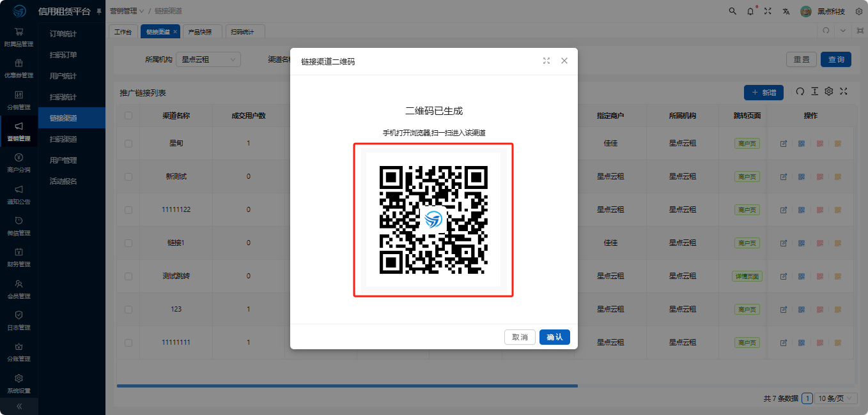Click the tab bar refresh icon
This screenshot has height=415, width=868.
coord(826,31)
